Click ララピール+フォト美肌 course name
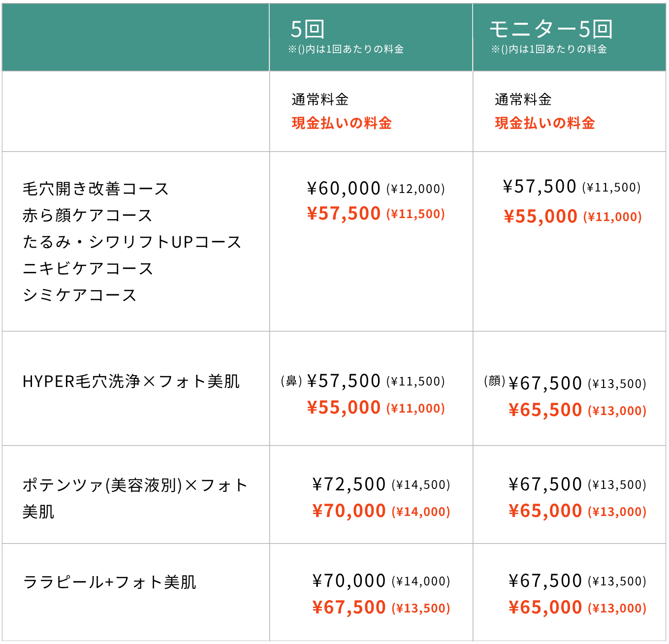 tap(109, 582)
